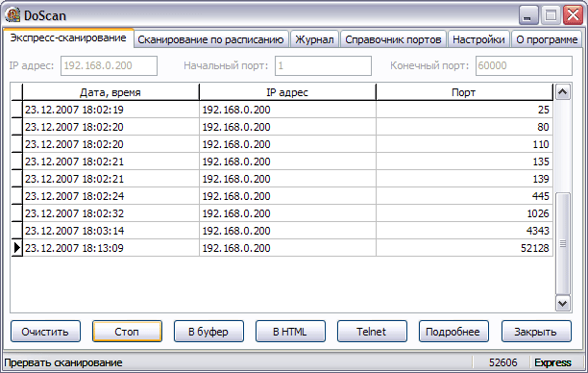Launch Telnet button

click(372, 332)
